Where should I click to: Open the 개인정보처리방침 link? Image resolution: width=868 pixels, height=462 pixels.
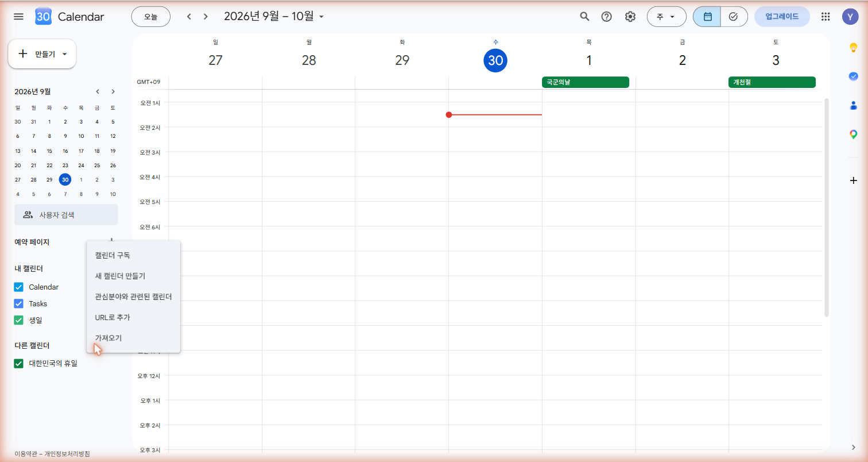click(x=67, y=454)
